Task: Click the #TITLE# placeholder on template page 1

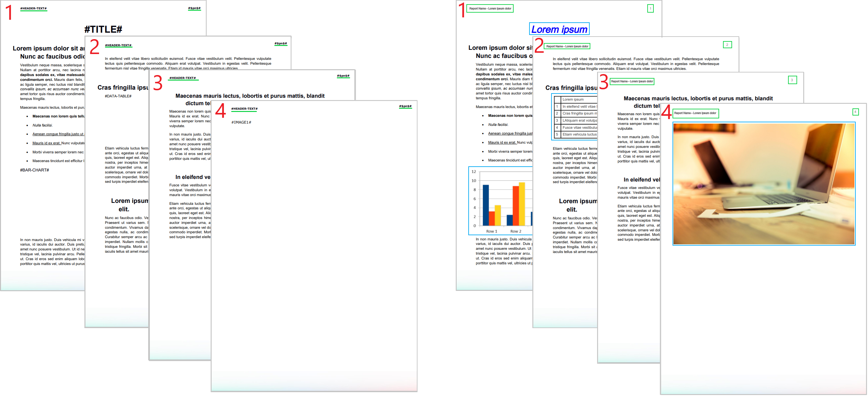Action: (x=103, y=29)
